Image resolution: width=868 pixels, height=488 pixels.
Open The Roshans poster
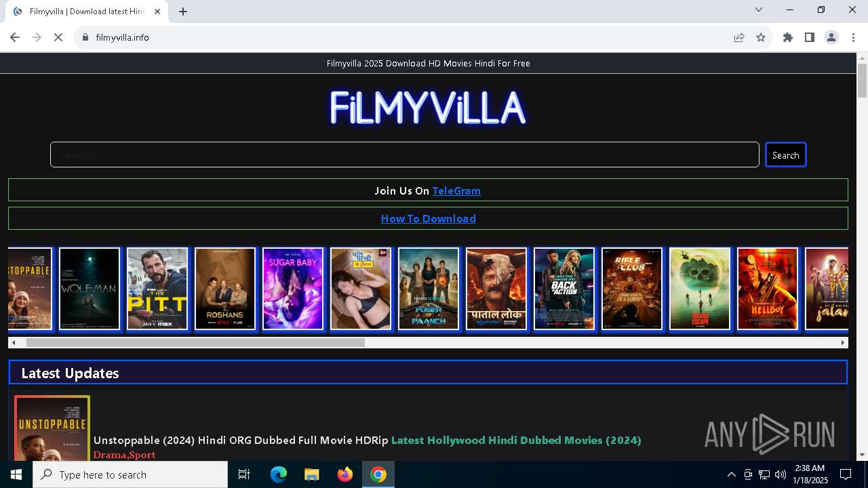pyautogui.click(x=225, y=289)
